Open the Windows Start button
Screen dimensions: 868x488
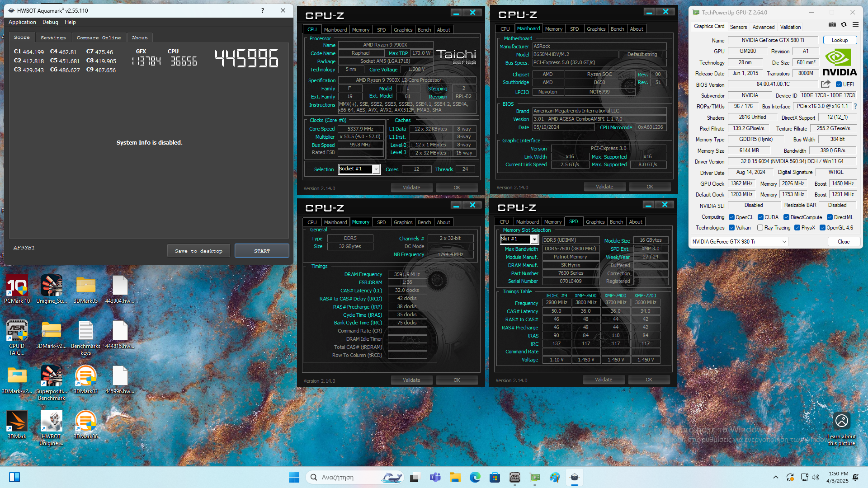click(294, 477)
